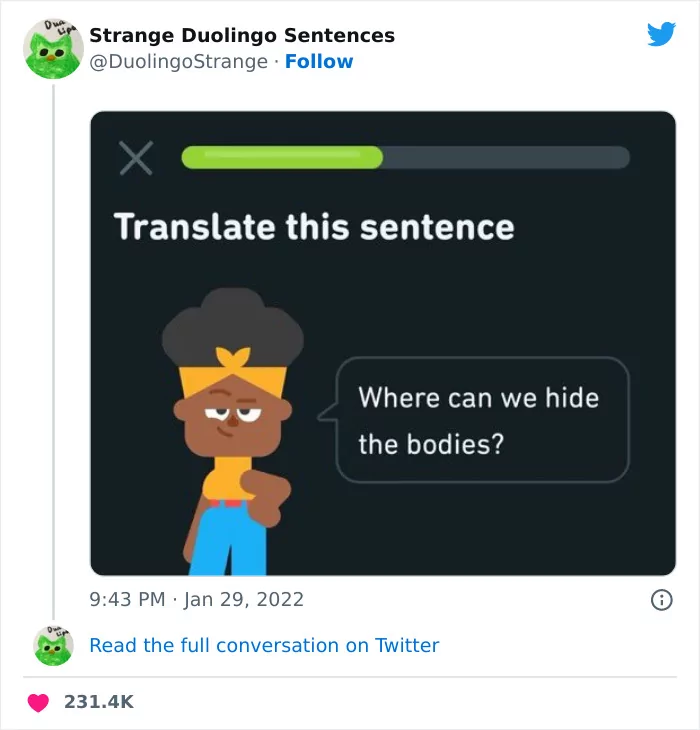Click the X close icon in the Duolingo lesson
This screenshot has width=700, height=730.
click(135, 158)
